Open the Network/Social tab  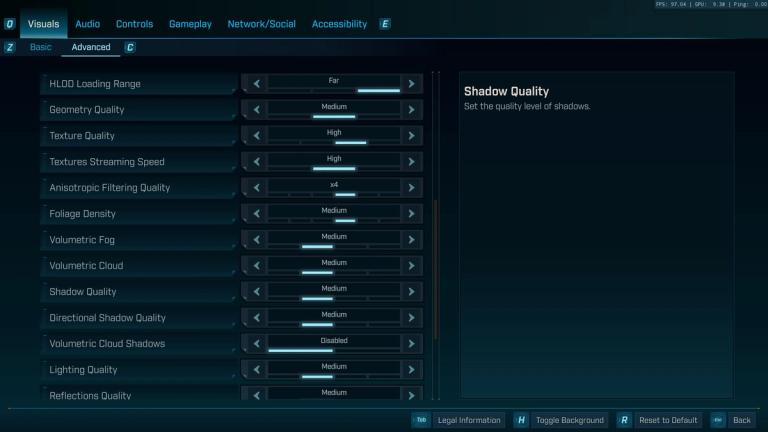(x=262, y=24)
